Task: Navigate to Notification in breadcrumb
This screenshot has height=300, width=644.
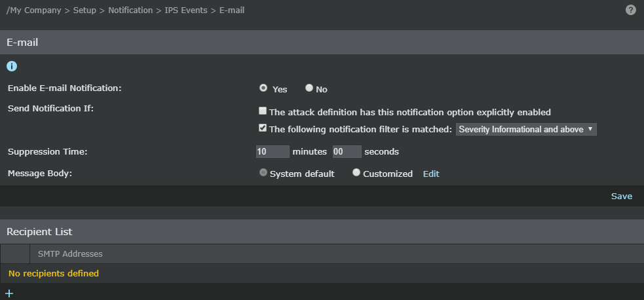Action: pos(130,10)
